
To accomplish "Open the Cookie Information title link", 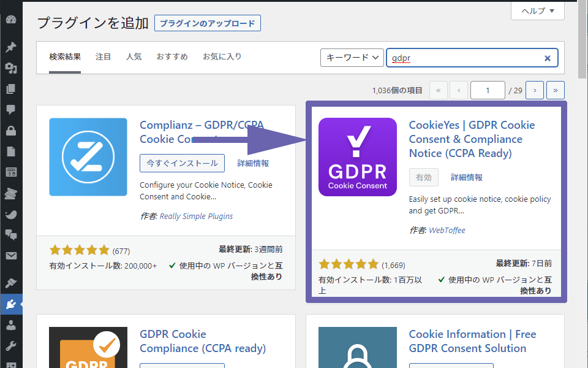I will pyautogui.click(x=472, y=341).
